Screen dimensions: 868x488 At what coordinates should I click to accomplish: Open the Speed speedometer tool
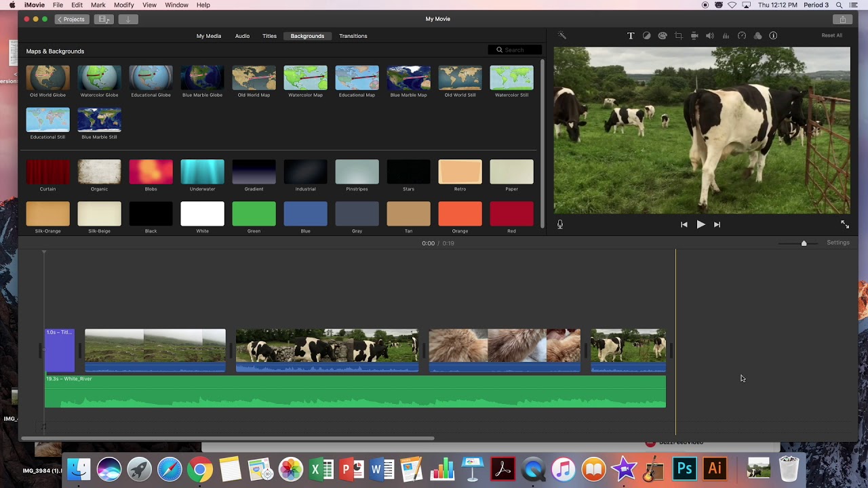(742, 36)
